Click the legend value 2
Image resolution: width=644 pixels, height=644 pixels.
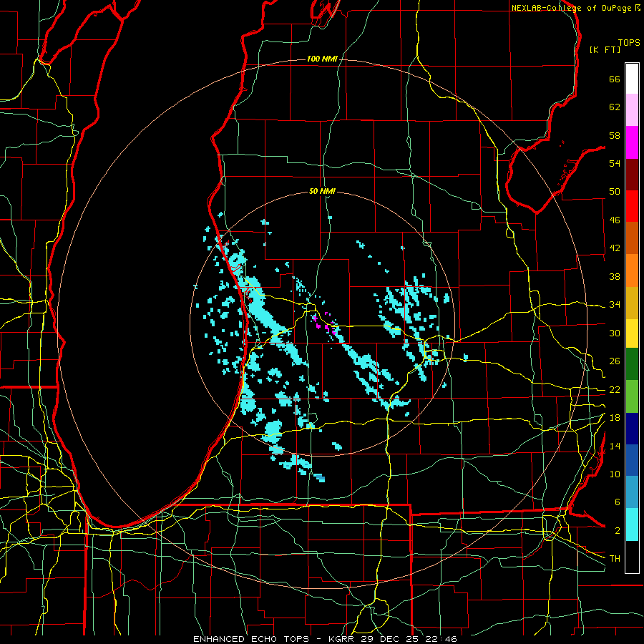click(x=618, y=531)
